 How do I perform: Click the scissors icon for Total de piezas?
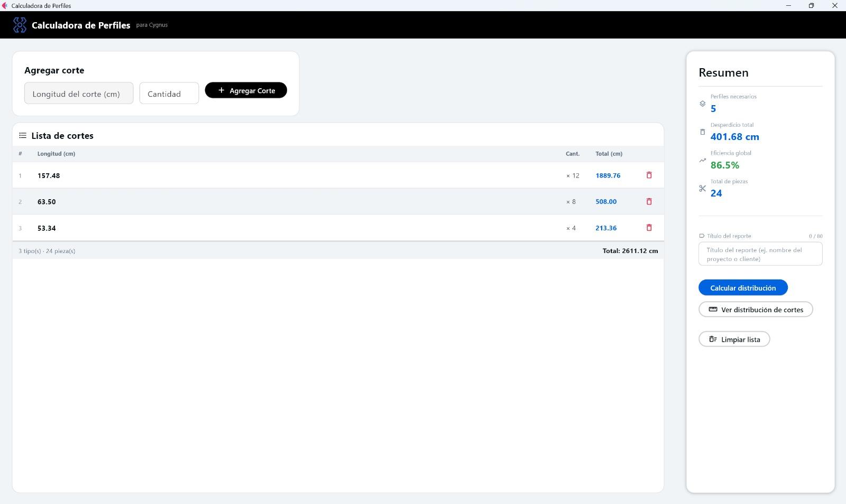702,188
